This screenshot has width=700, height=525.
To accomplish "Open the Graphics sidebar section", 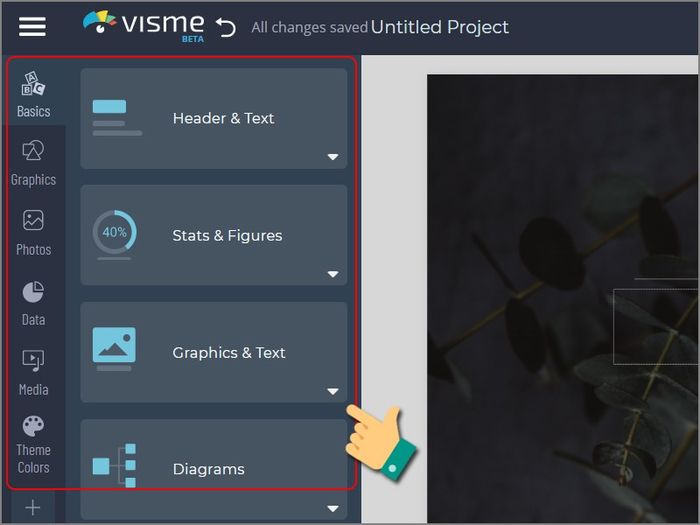I will (x=33, y=163).
